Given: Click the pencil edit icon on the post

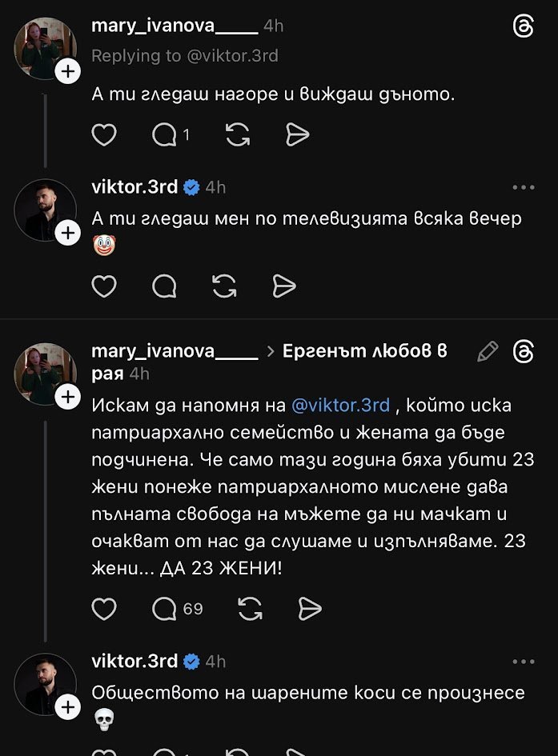Looking at the screenshot, I should (x=487, y=351).
